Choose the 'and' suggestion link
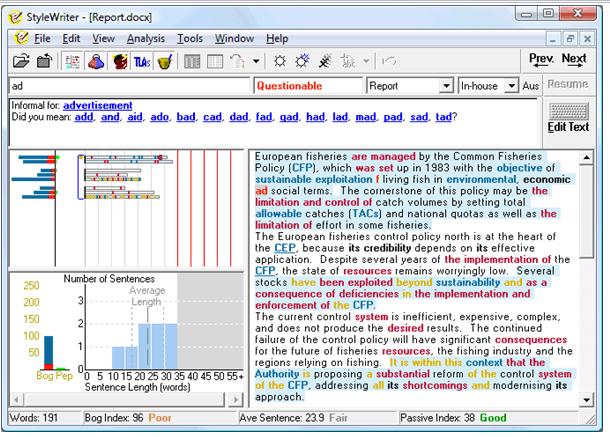The width and height of the screenshot is (610, 437). point(110,117)
